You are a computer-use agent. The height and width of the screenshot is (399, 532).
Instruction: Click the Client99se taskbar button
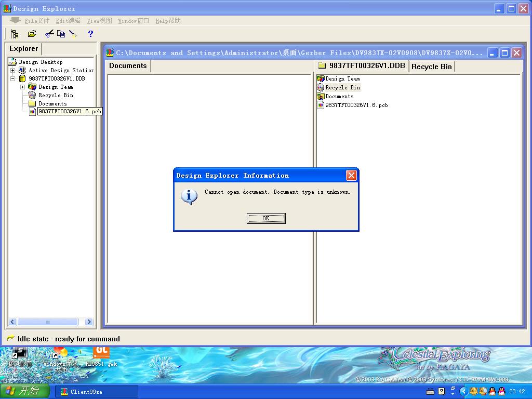[x=97, y=392]
